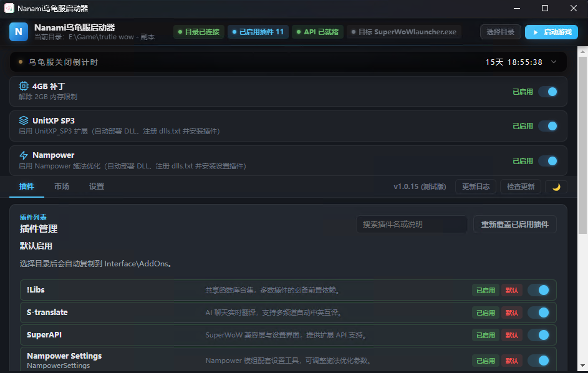Select the 插件 tab
Screen dimensions: 588x373
27,186
